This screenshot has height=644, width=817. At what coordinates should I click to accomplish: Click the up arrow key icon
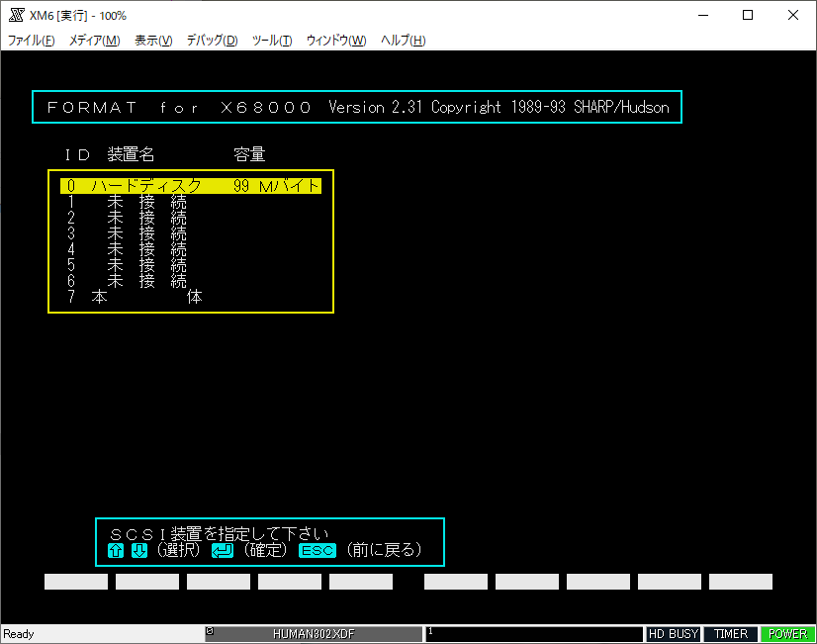[116, 550]
